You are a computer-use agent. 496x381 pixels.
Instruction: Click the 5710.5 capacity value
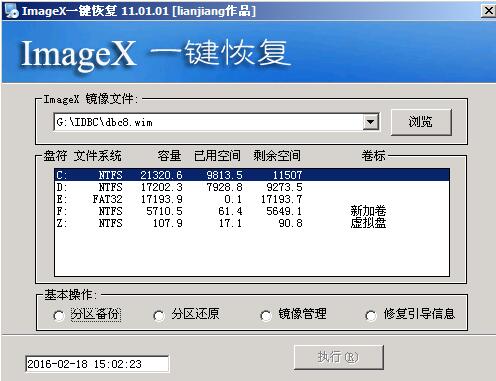coord(164,211)
